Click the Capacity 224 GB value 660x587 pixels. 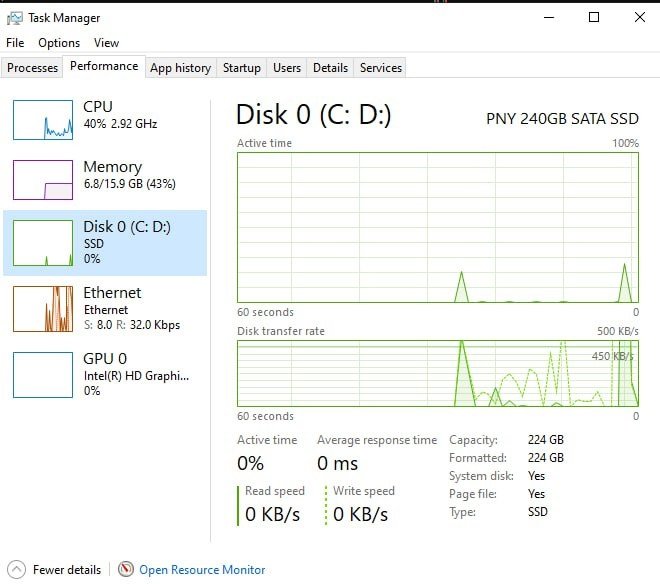click(546, 440)
